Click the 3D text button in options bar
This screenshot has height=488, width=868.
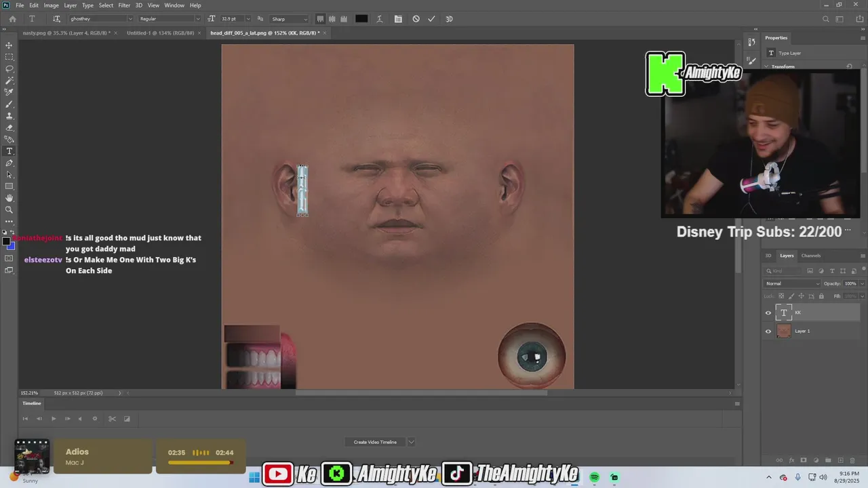[449, 19]
